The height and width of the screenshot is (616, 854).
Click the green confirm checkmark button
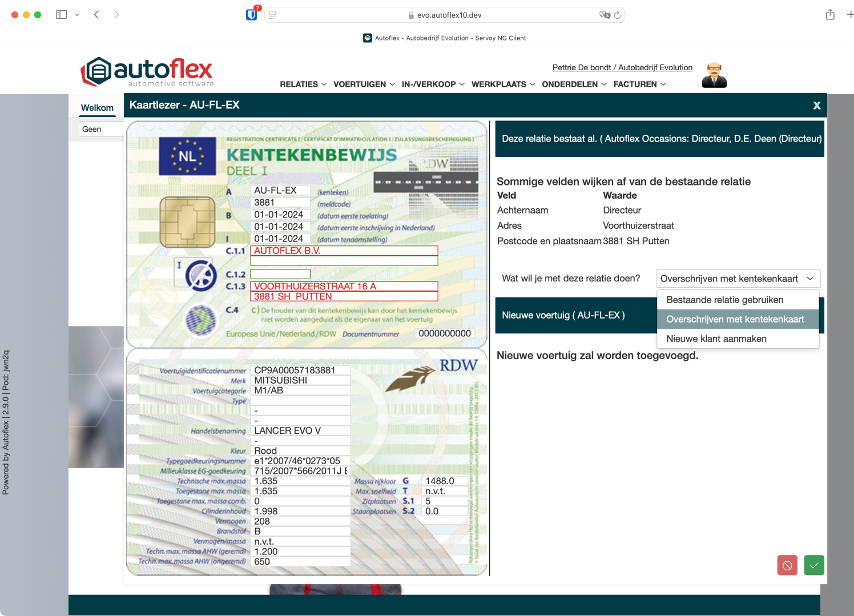point(813,565)
